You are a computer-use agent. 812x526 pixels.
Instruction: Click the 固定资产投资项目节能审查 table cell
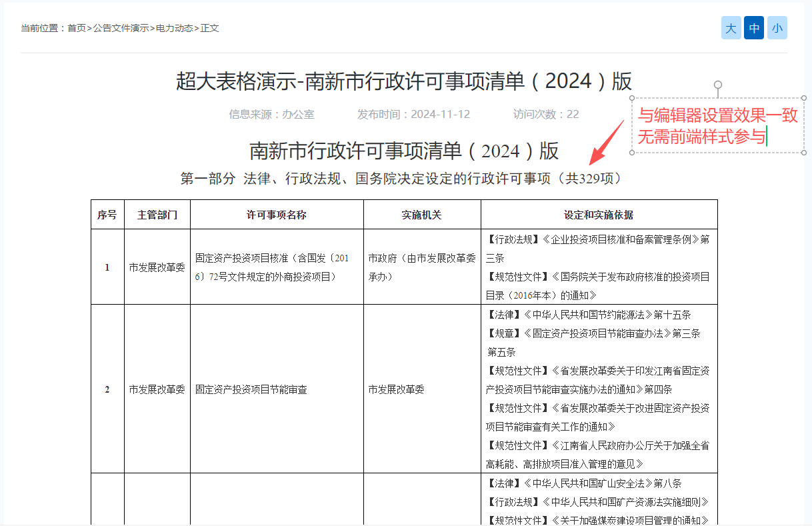coord(251,389)
